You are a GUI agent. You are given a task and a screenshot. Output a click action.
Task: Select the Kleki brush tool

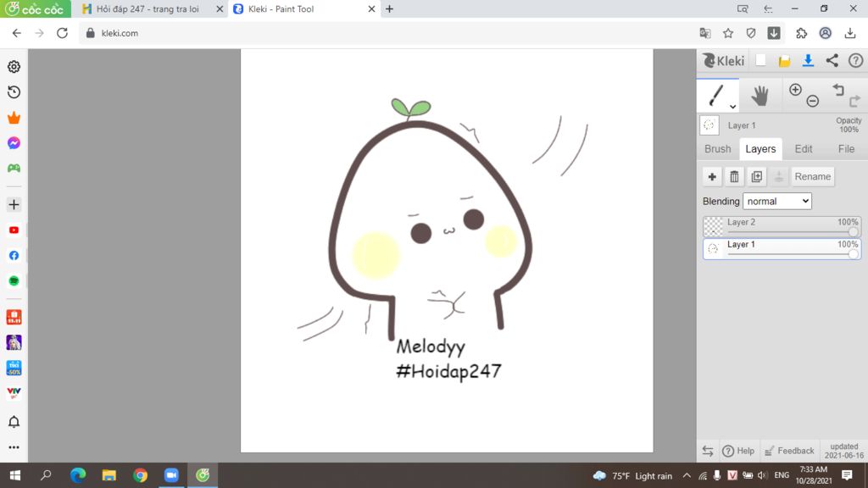[716, 95]
